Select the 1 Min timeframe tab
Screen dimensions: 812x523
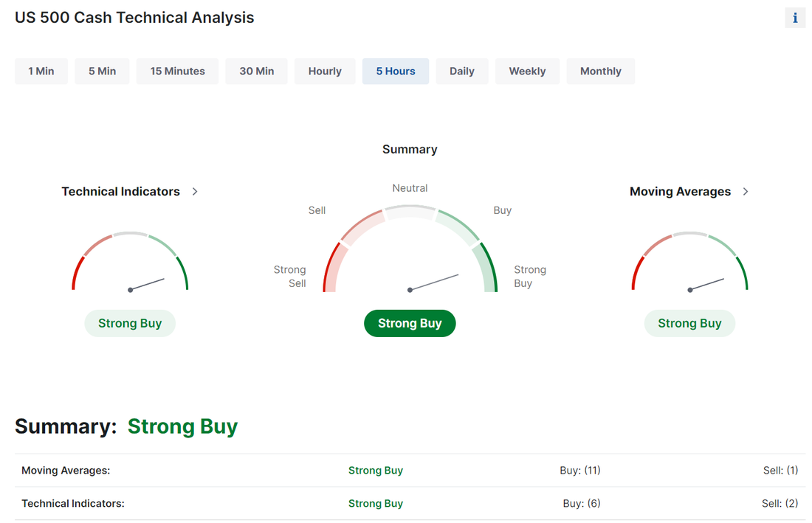pyautogui.click(x=41, y=72)
